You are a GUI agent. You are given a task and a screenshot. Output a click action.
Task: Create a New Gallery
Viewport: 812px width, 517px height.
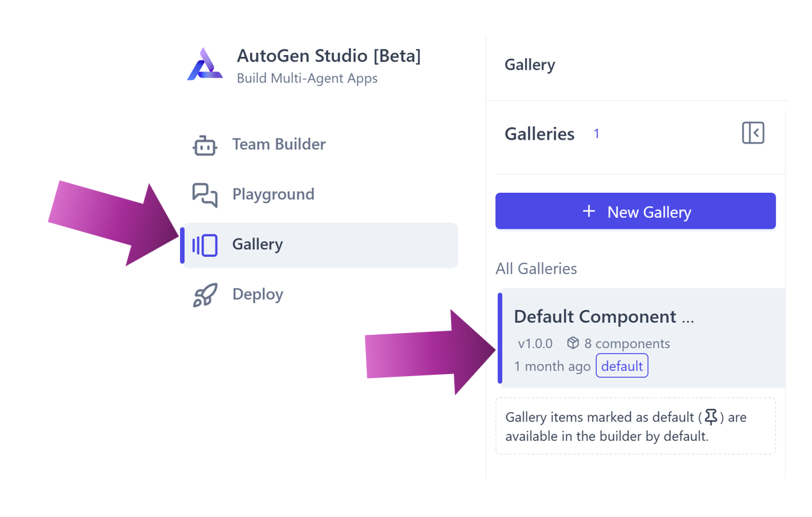pyautogui.click(x=635, y=211)
